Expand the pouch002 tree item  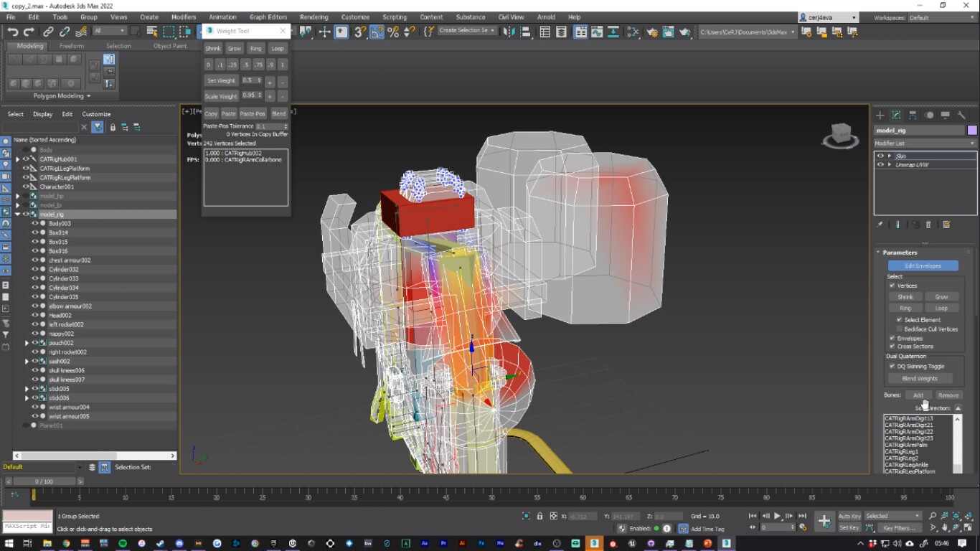[27, 342]
